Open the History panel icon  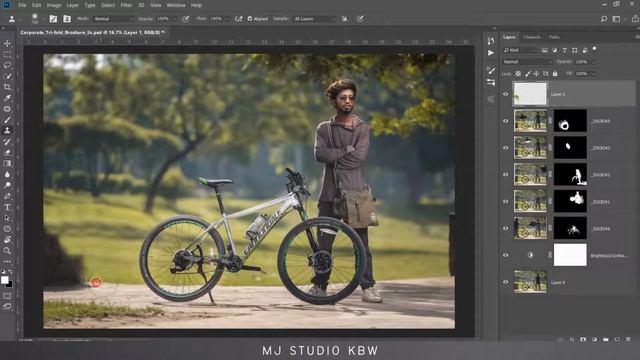(491, 40)
